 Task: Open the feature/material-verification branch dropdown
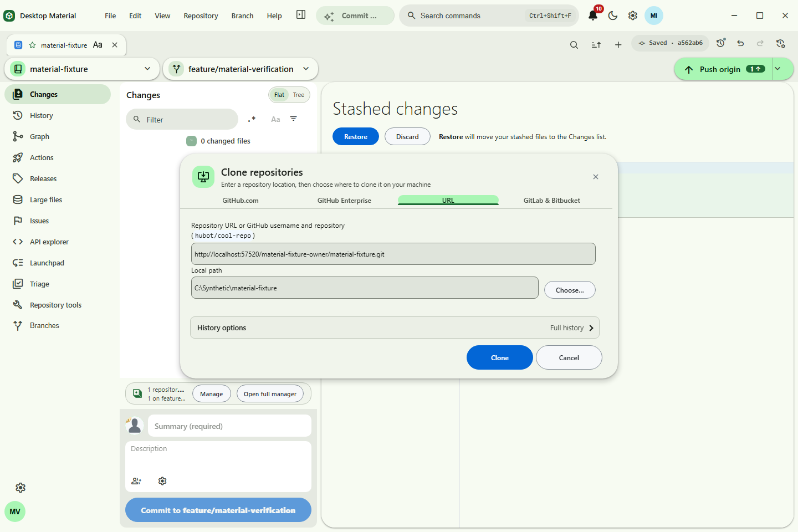(x=241, y=69)
